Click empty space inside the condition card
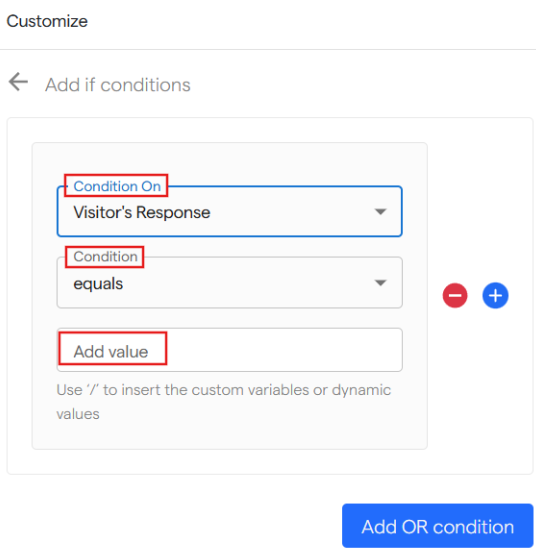 pyautogui.click(x=230, y=435)
